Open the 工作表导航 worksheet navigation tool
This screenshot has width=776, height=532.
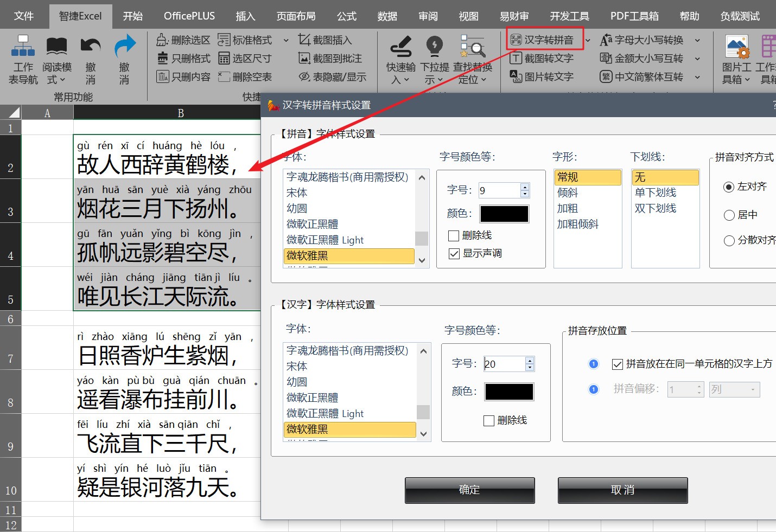point(23,59)
